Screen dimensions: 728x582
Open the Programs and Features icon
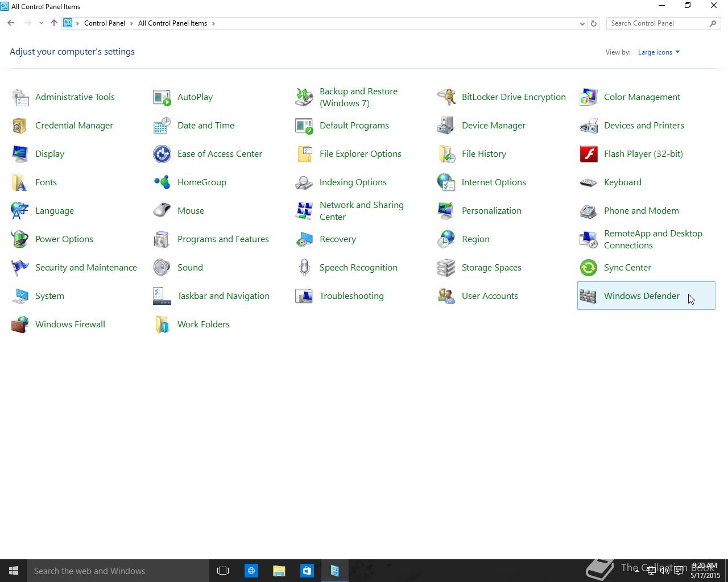[162, 239]
